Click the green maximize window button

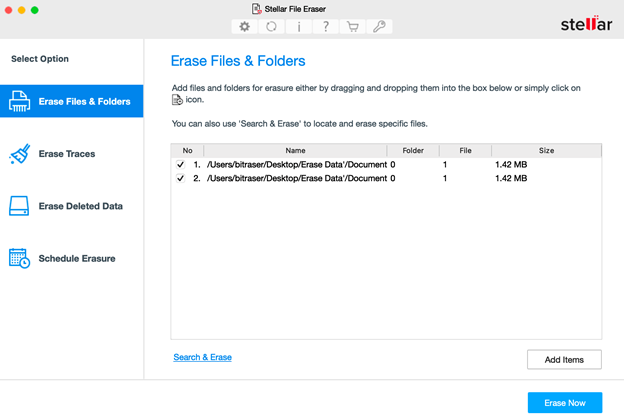(35, 10)
